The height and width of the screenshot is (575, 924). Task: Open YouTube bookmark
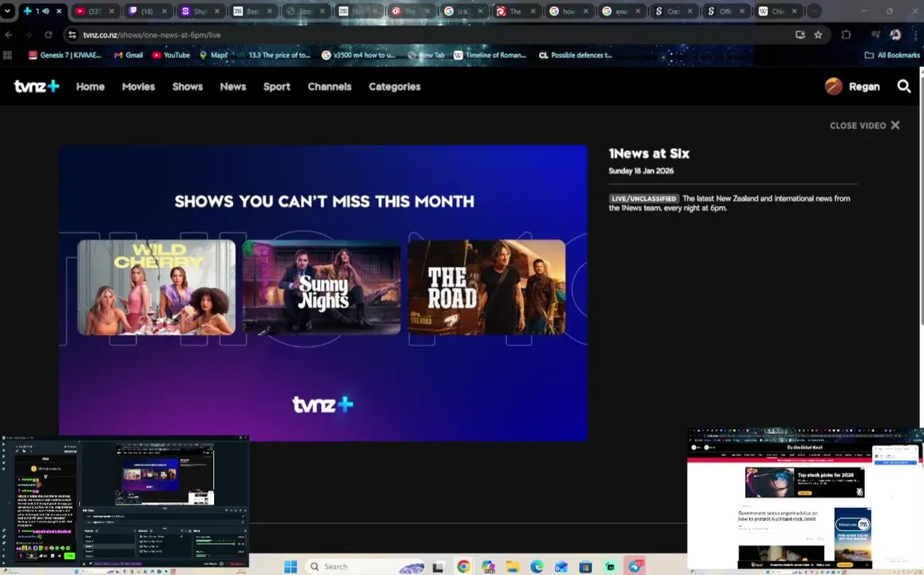(x=171, y=55)
